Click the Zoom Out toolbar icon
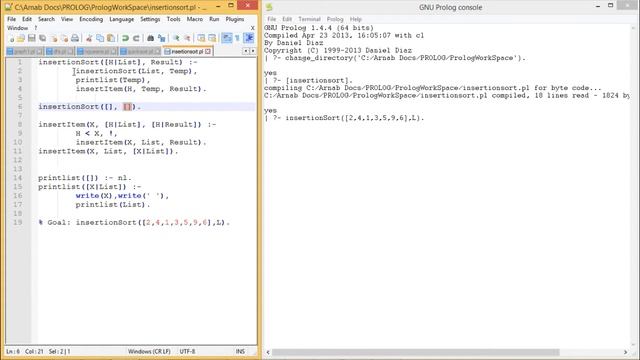 click(187, 38)
